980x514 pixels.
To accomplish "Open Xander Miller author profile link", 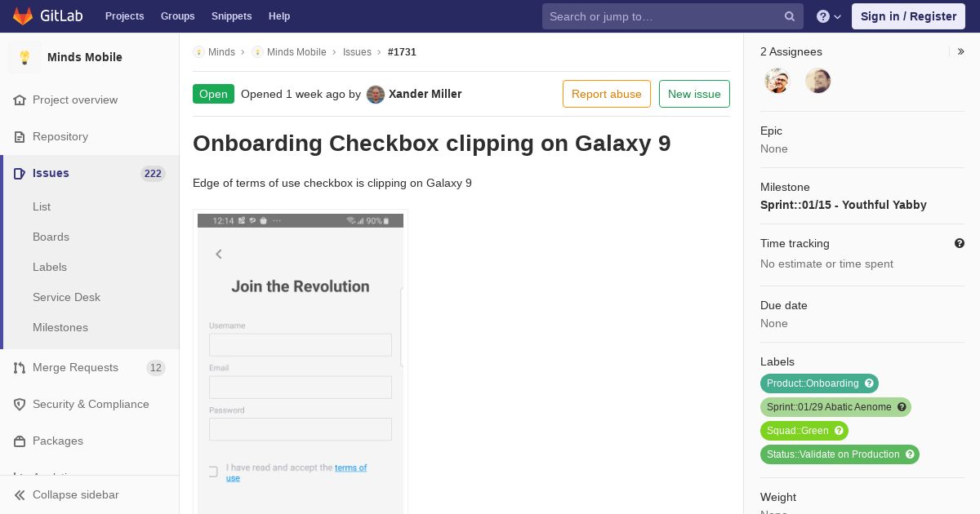I will click(425, 94).
